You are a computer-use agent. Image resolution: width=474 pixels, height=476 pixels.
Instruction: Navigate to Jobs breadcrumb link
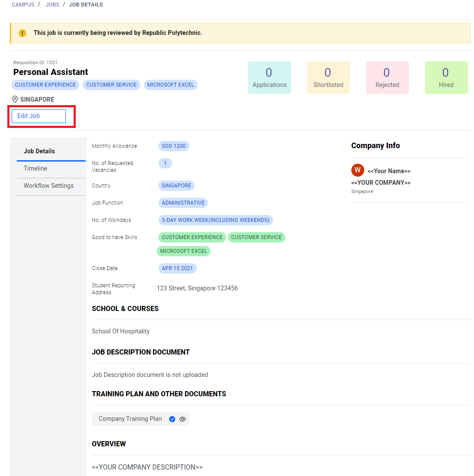coord(53,5)
